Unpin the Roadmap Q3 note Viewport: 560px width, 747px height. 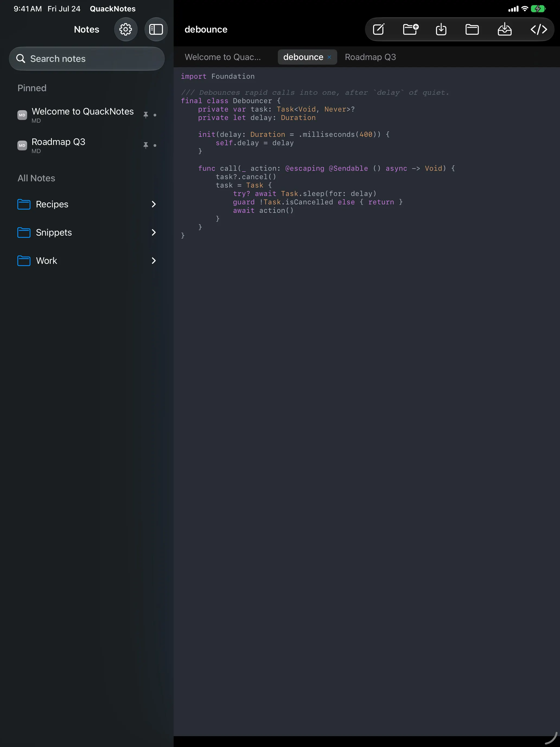pos(145,145)
